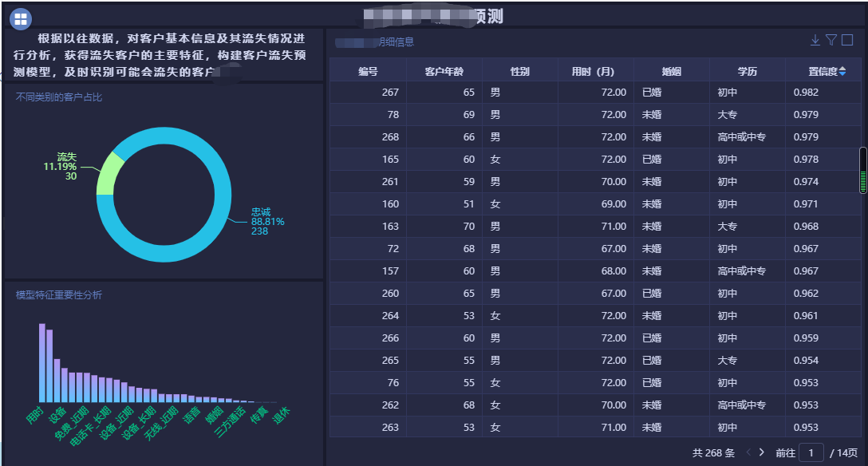The width and height of the screenshot is (868, 466).
Task: Click the 语音 axis label in bar chart
Action: click(191, 414)
